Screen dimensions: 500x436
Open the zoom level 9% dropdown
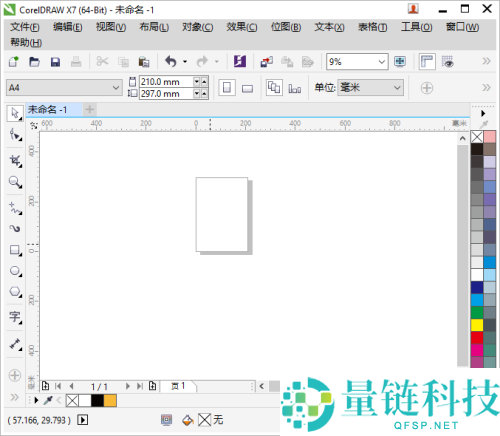pyautogui.click(x=382, y=62)
